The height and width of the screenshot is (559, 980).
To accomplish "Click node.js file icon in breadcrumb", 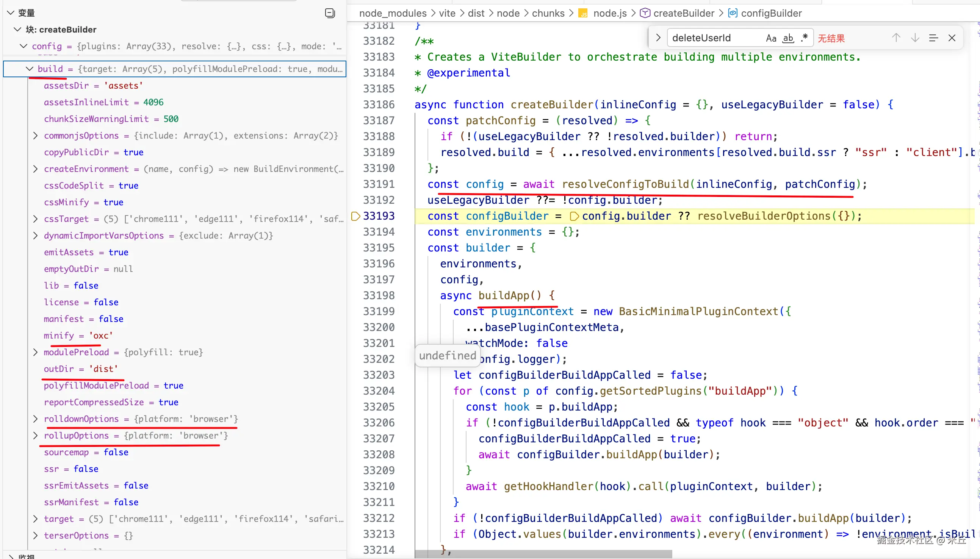I will pyautogui.click(x=583, y=13).
